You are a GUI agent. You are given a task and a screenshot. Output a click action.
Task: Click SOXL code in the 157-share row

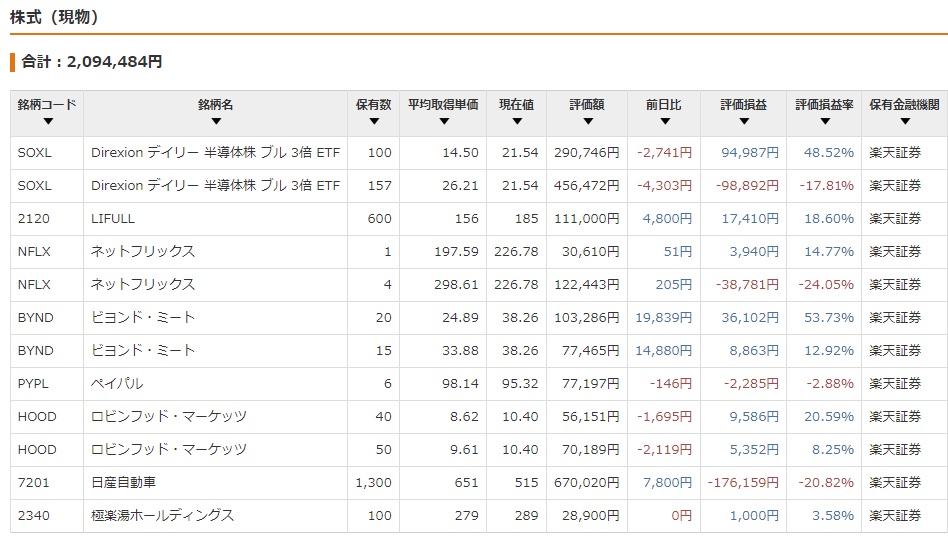click(x=34, y=186)
